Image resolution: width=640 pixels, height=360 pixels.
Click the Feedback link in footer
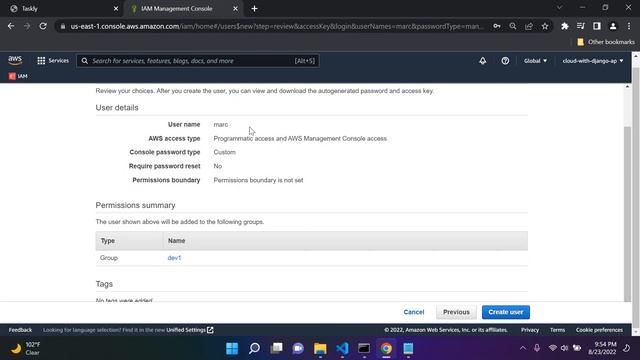coord(20,330)
